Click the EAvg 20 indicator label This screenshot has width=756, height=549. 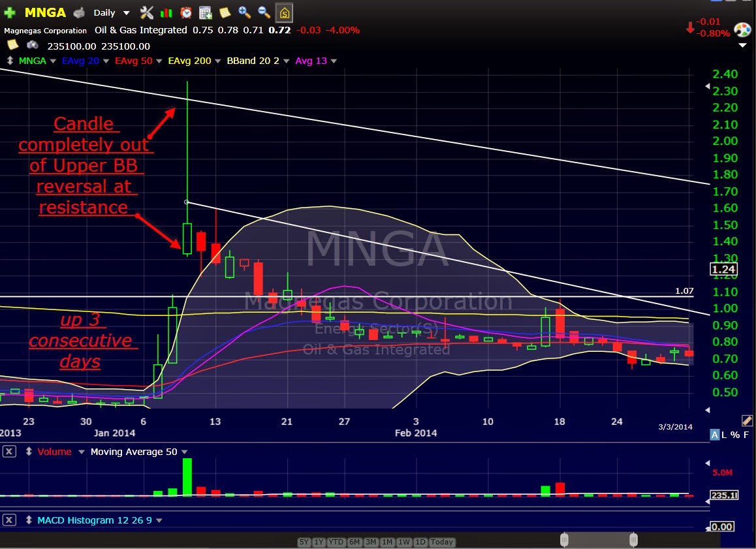tap(80, 61)
